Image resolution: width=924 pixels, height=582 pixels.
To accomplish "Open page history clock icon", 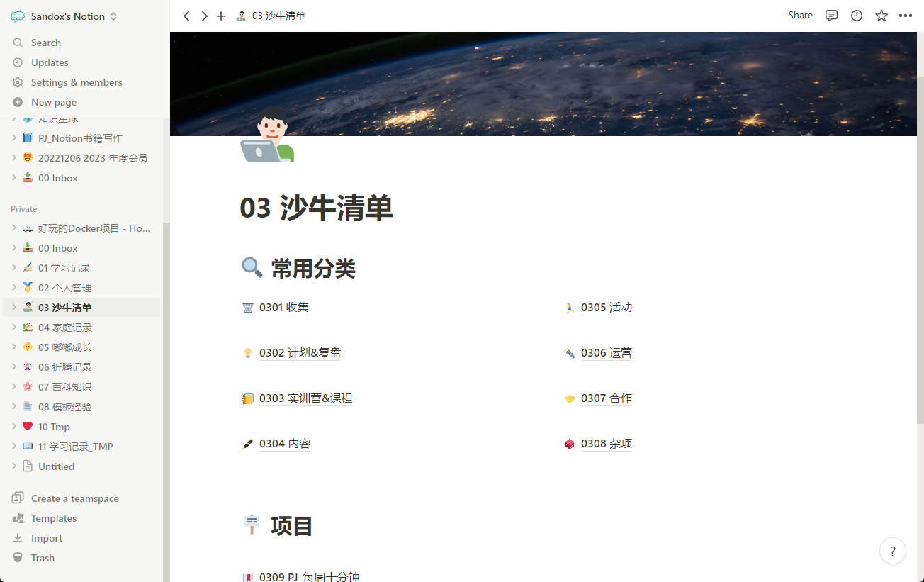I will tap(857, 16).
